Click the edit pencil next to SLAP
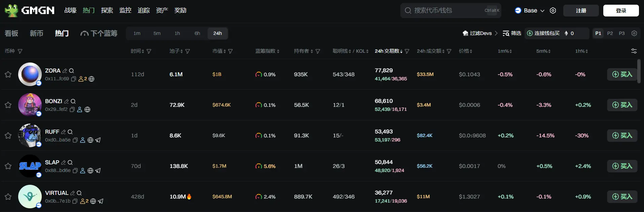 click(64, 163)
